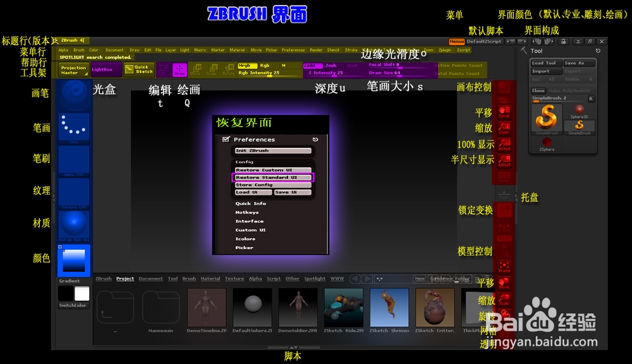This screenshot has width=632, height=364.
Task: Switch to LightBox Spotlight tab
Action: [x=315, y=279]
